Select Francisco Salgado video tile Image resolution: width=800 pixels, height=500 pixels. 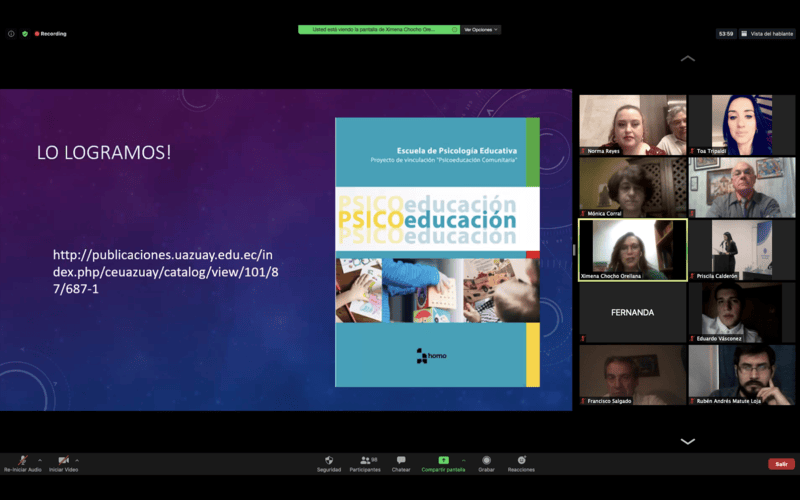click(633, 375)
